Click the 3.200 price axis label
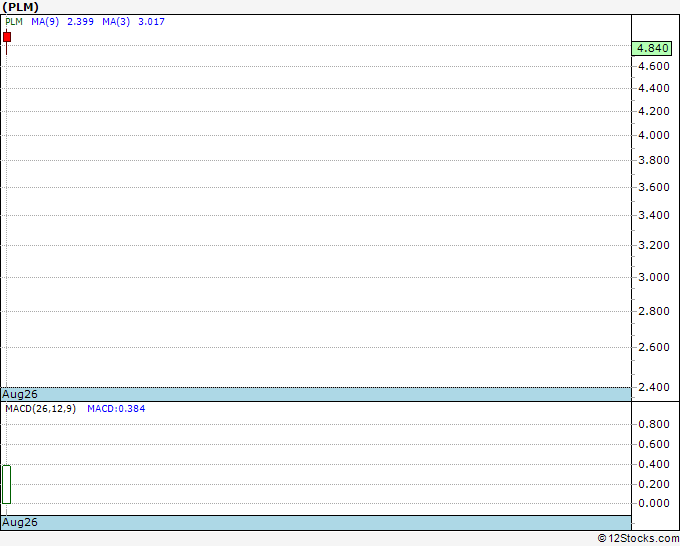The image size is (680, 546). (x=654, y=245)
